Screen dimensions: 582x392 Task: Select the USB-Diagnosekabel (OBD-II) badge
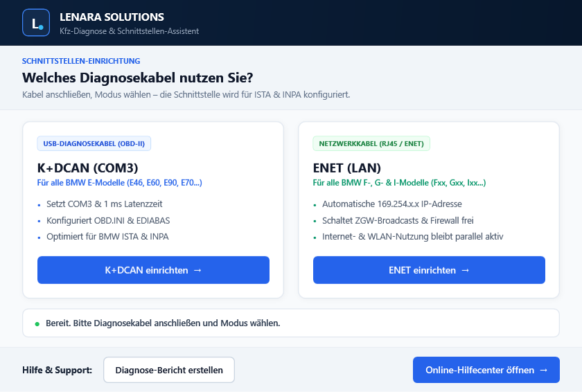coord(94,143)
